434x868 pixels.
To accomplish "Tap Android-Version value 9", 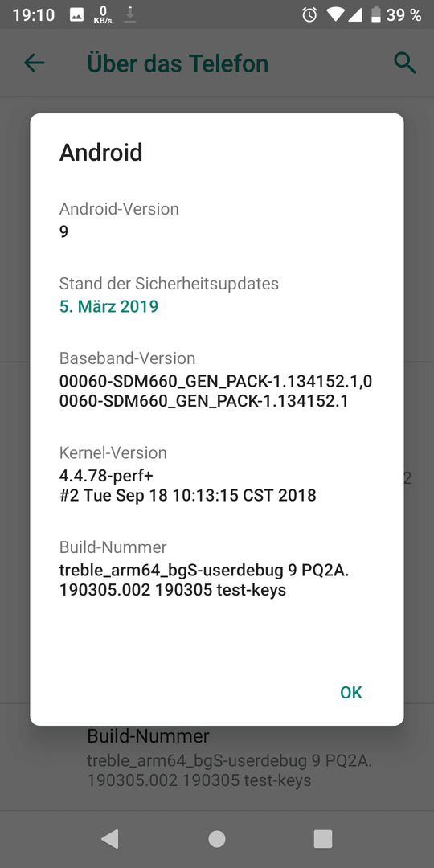I will coord(63,231).
